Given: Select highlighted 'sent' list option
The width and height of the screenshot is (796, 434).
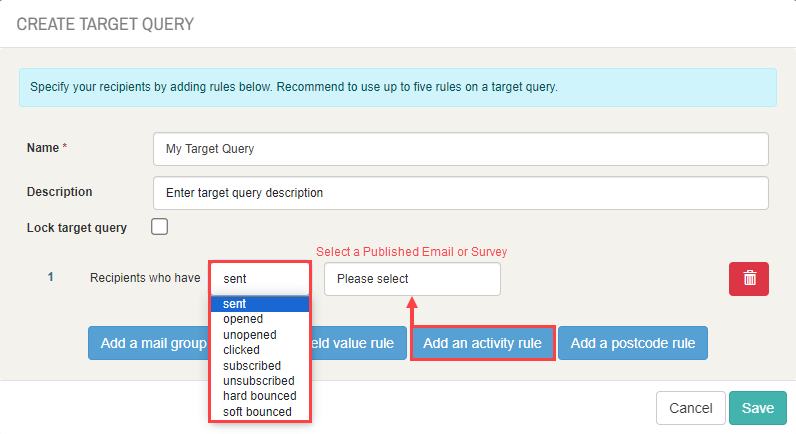Looking at the screenshot, I should click(x=260, y=304).
